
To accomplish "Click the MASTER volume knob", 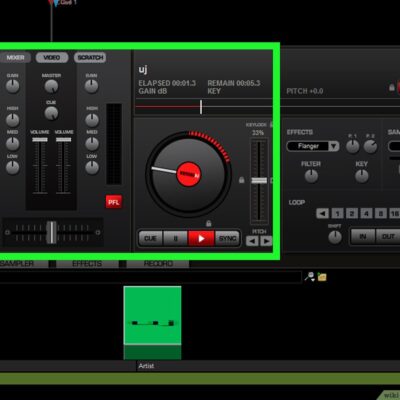I will click(51, 86).
